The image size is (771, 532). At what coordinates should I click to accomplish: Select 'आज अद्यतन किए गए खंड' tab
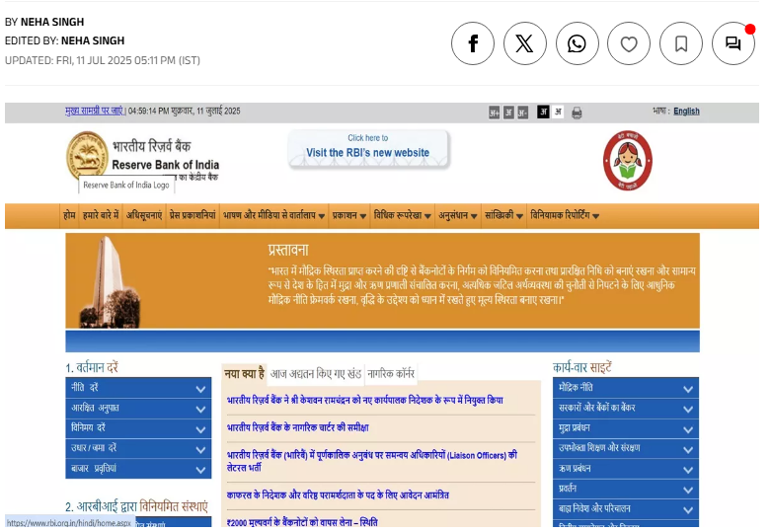pyautogui.click(x=316, y=374)
